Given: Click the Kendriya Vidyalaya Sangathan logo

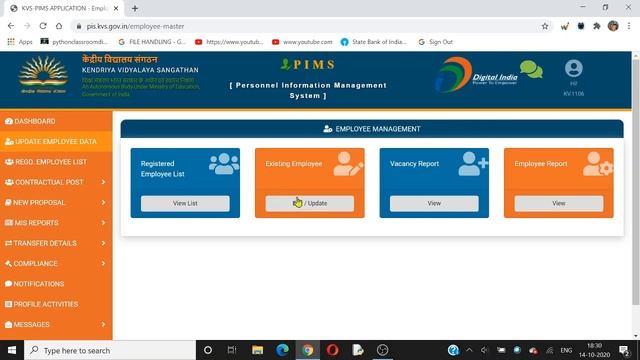Looking at the screenshot, I should click(43, 76).
